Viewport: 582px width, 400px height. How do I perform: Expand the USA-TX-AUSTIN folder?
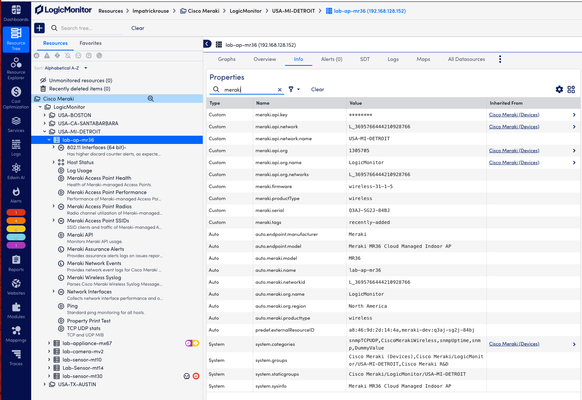[x=45, y=384]
